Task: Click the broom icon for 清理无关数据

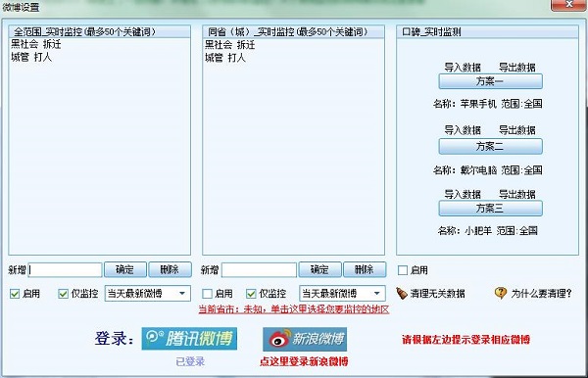Action: (402, 294)
